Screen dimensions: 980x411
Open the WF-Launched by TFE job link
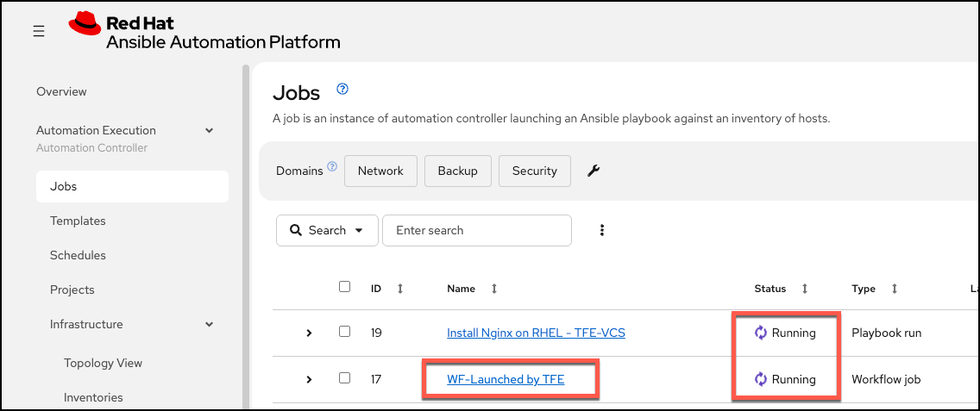click(x=506, y=379)
